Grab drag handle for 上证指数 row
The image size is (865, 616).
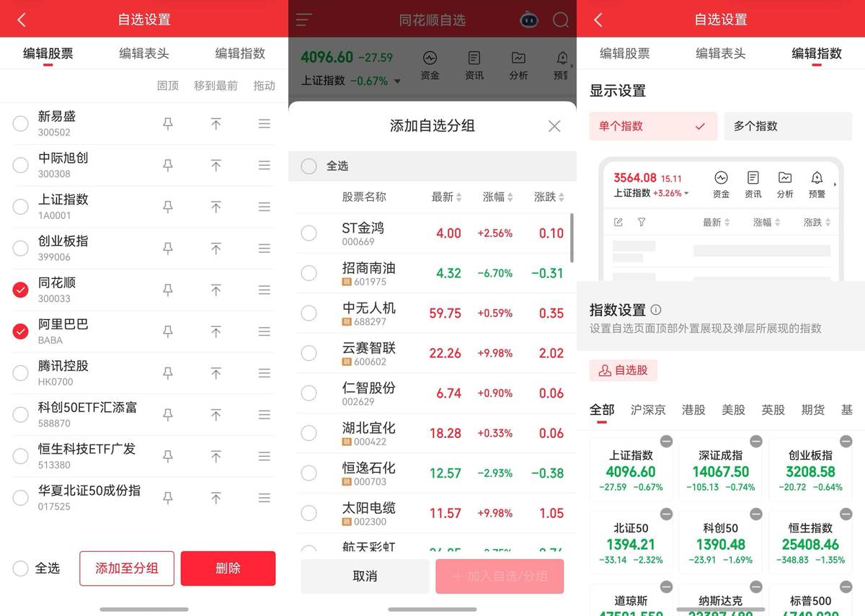pyautogui.click(x=265, y=207)
